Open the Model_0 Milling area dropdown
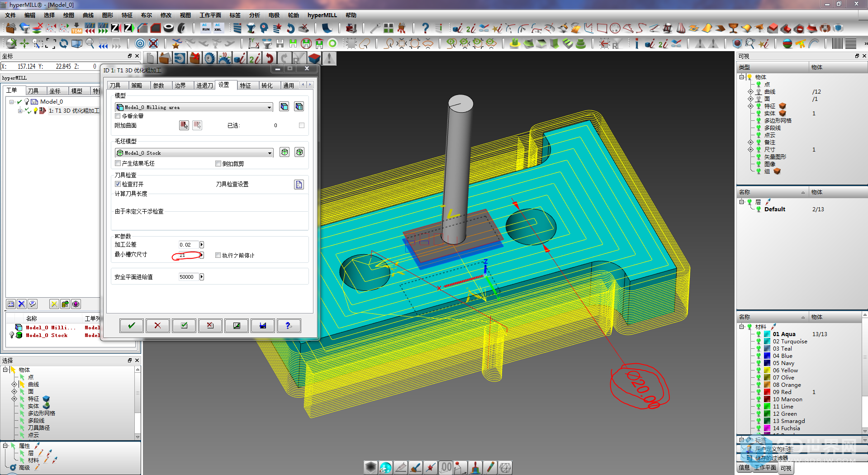 pyautogui.click(x=270, y=107)
